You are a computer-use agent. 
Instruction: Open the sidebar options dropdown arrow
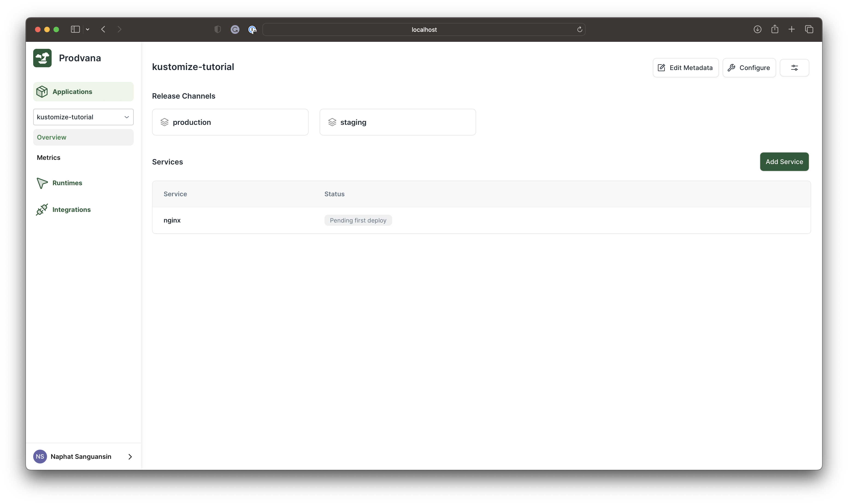pyautogui.click(x=88, y=29)
